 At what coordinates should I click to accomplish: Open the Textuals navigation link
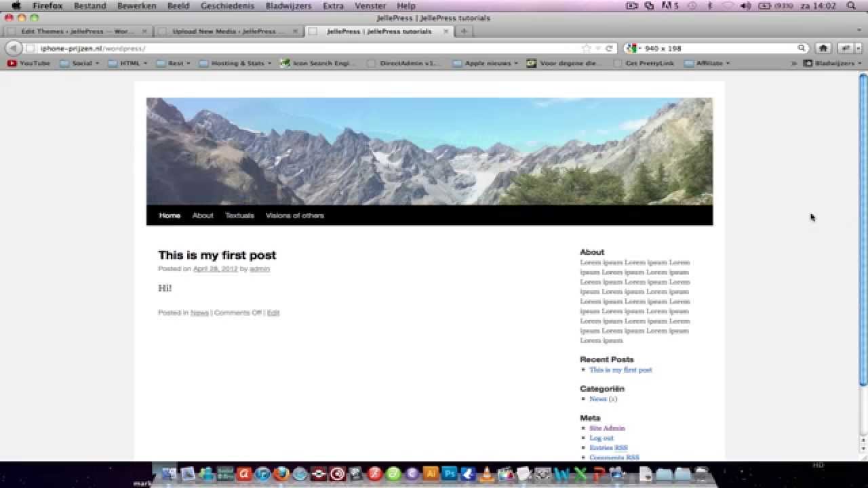pos(239,216)
